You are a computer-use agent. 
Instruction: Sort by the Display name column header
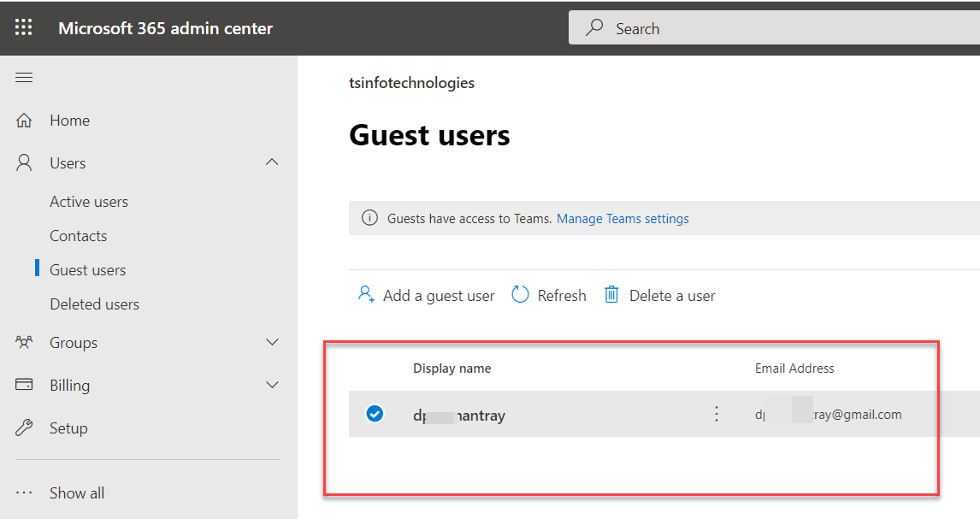452,369
